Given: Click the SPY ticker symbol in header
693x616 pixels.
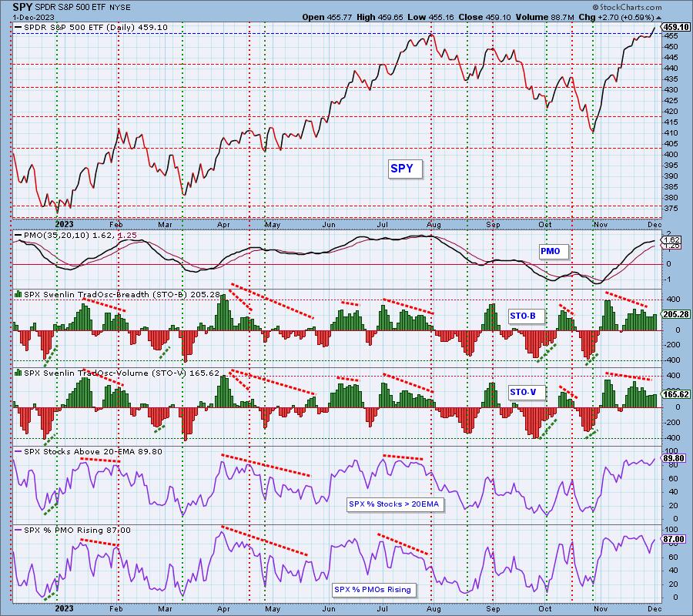Looking at the screenshot, I should (22, 7).
